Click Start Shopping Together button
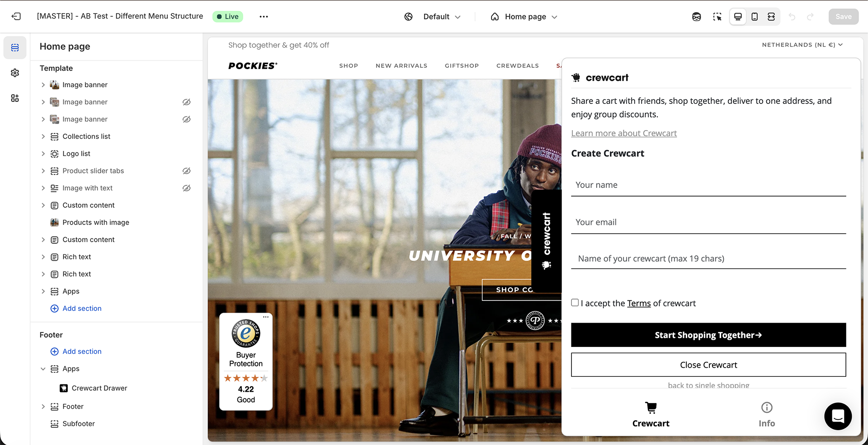This screenshot has height=445, width=868. [708, 335]
